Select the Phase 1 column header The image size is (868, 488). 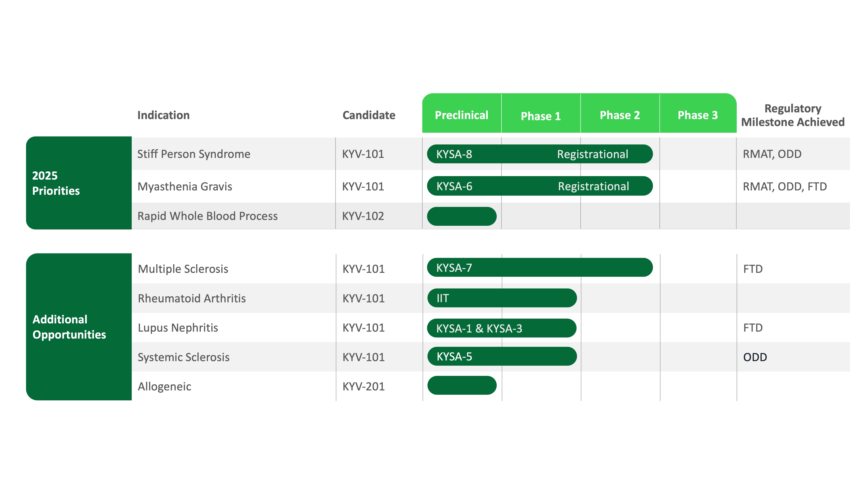(x=541, y=116)
